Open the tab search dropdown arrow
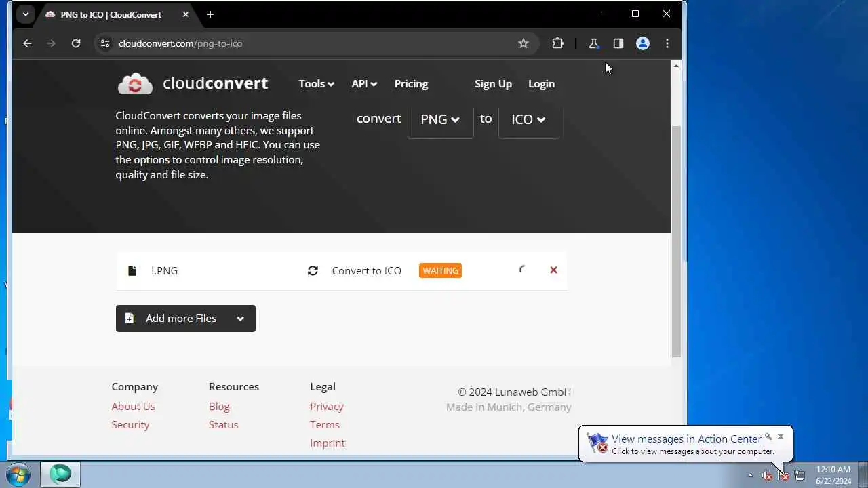868x488 pixels. tap(25, 14)
